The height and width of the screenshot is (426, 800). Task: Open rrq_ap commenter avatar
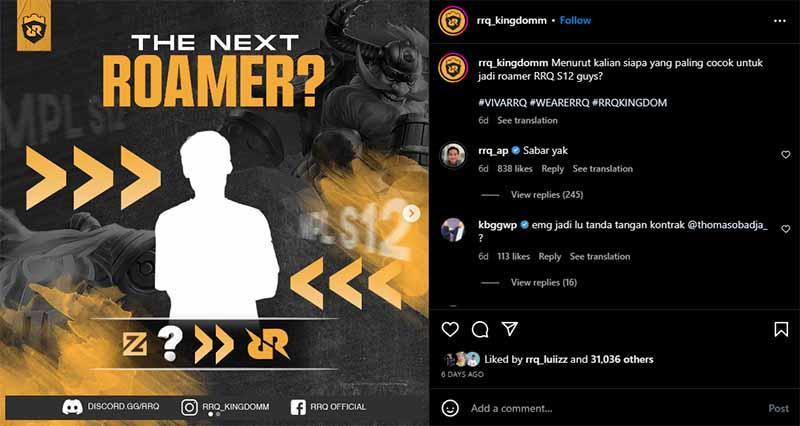453,155
